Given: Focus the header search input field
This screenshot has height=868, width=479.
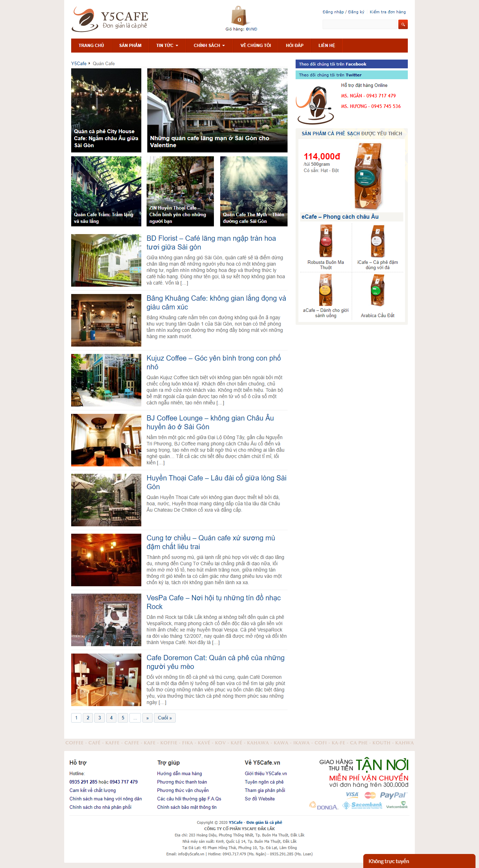Looking at the screenshot, I should (360, 24).
